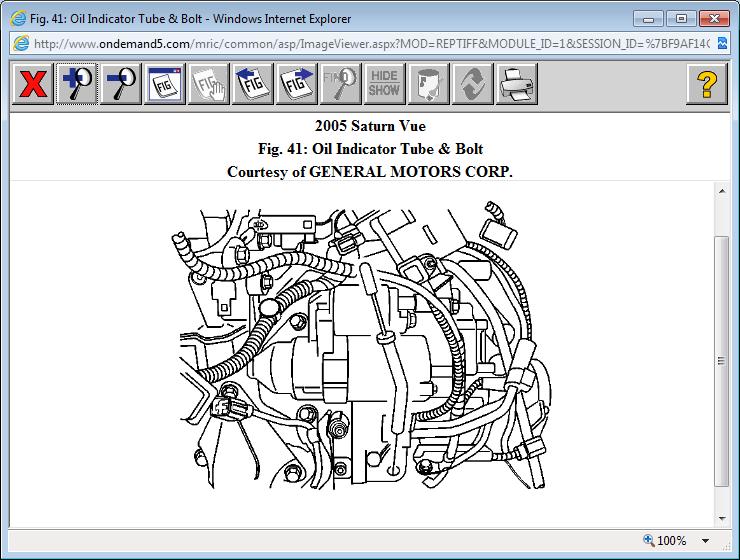Image resolution: width=740 pixels, height=560 pixels.
Task: Close the Internet Explorer window
Action: click(x=714, y=19)
